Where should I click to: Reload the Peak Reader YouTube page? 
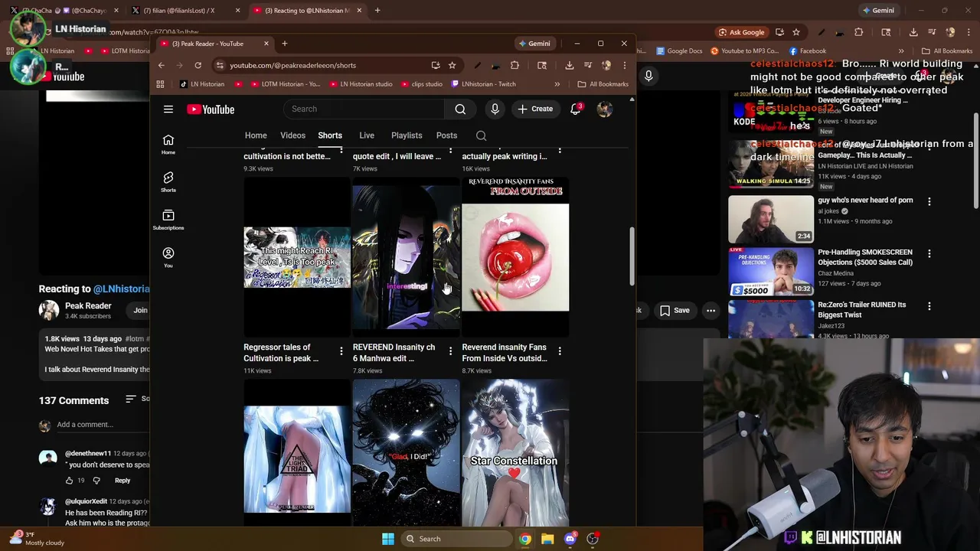pos(198,65)
